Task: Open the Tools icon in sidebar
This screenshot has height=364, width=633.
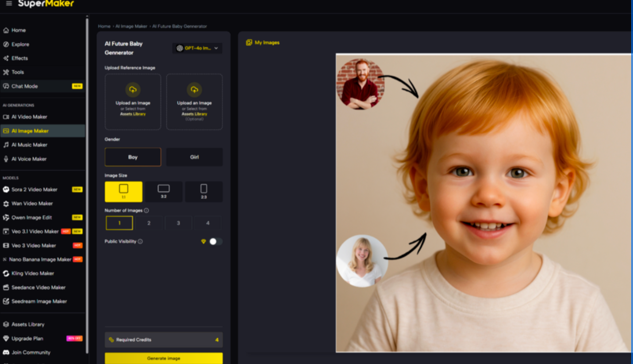Action: (x=6, y=72)
